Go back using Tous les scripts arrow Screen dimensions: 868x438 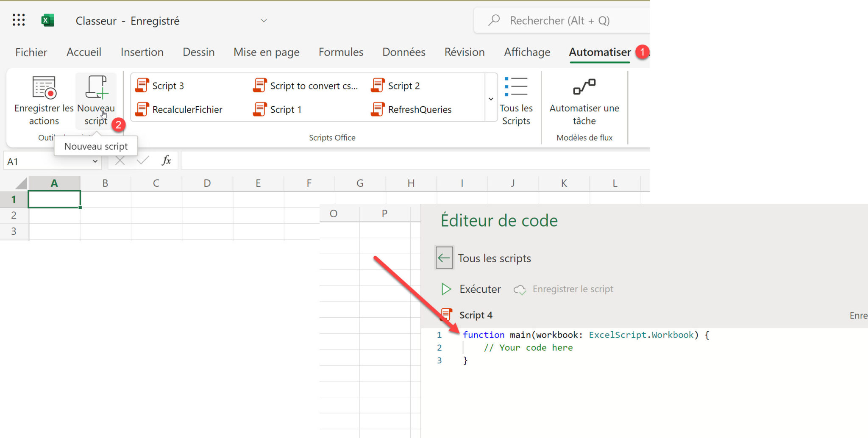click(x=443, y=257)
